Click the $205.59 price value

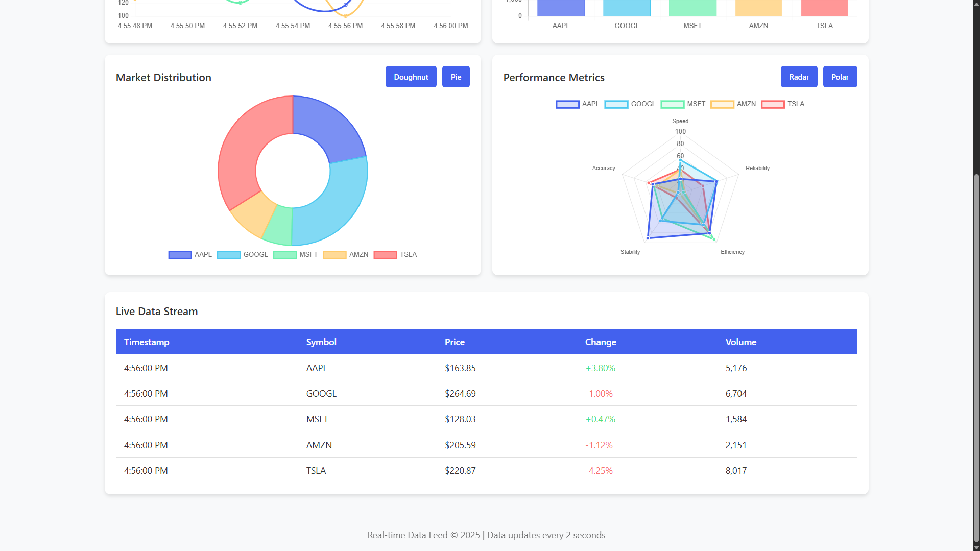pyautogui.click(x=460, y=445)
